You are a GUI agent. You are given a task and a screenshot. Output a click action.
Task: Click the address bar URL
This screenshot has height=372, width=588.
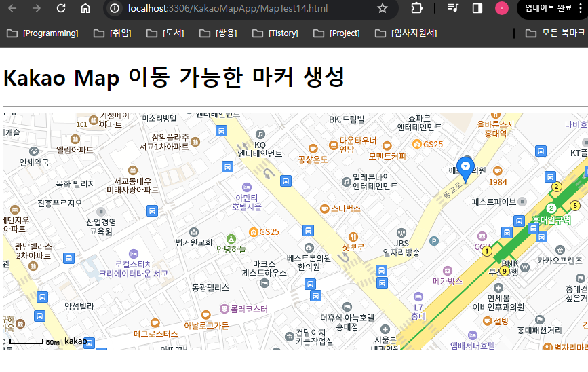(x=228, y=8)
